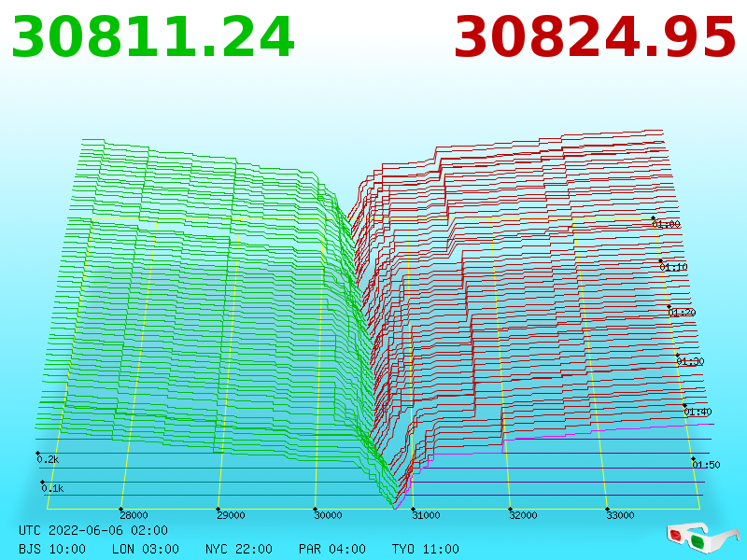The height and width of the screenshot is (560, 747).
Task: Click the red ask price 30824.95
Action: [595, 37]
